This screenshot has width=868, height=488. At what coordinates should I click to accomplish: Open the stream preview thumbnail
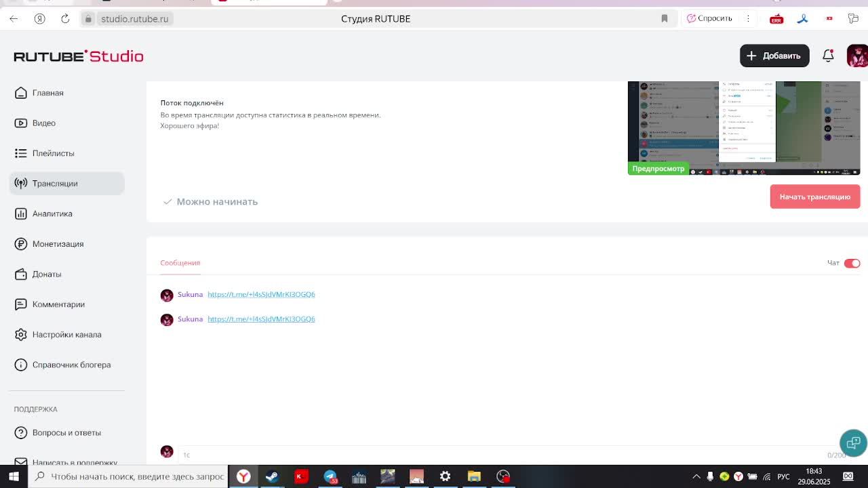coord(744,128)
